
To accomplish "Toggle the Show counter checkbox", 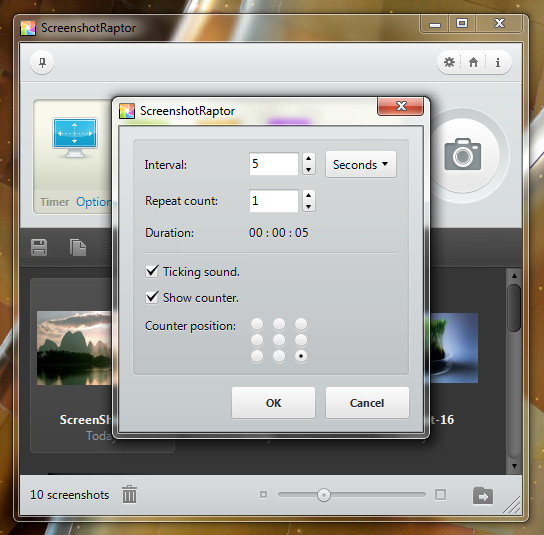I will pos(152,297).
